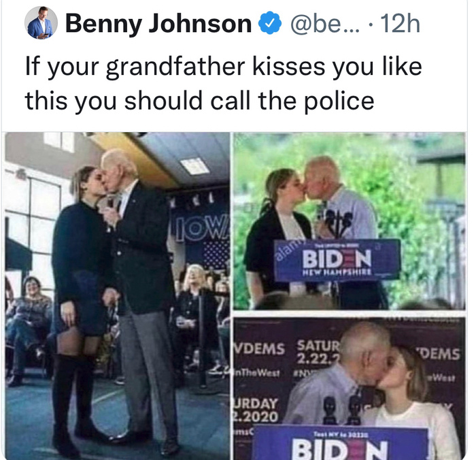The height and width of the screenshot is (460, 476).
Task: Click the IOWA banner in the left photo
Action: [x=203, y=227]
